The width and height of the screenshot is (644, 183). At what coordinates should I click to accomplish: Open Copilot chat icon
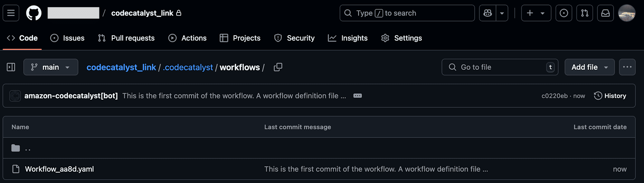click(x=488, y=13)
